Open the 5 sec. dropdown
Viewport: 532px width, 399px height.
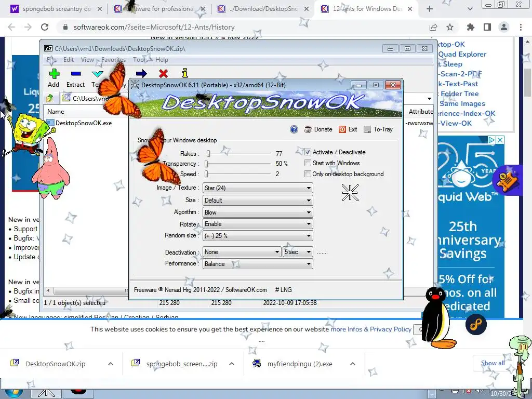pyautogui.click(x=298, y=252)
